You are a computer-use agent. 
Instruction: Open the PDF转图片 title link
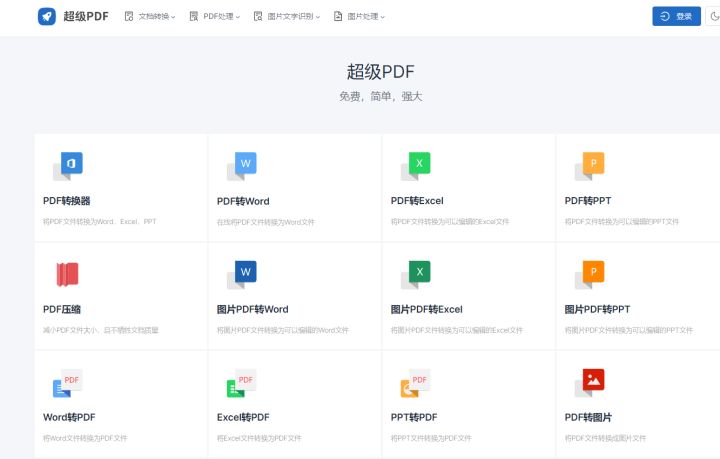click(588, 417)
